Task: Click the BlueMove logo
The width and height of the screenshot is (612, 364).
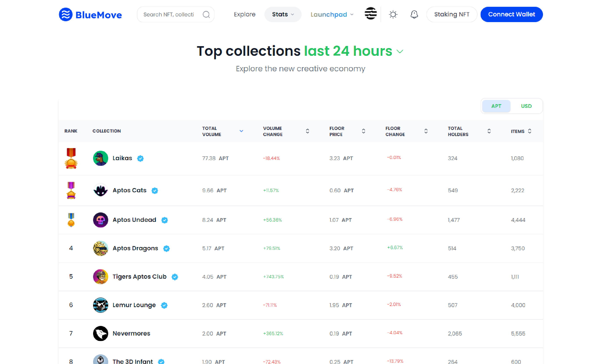Action: point(90,14)
